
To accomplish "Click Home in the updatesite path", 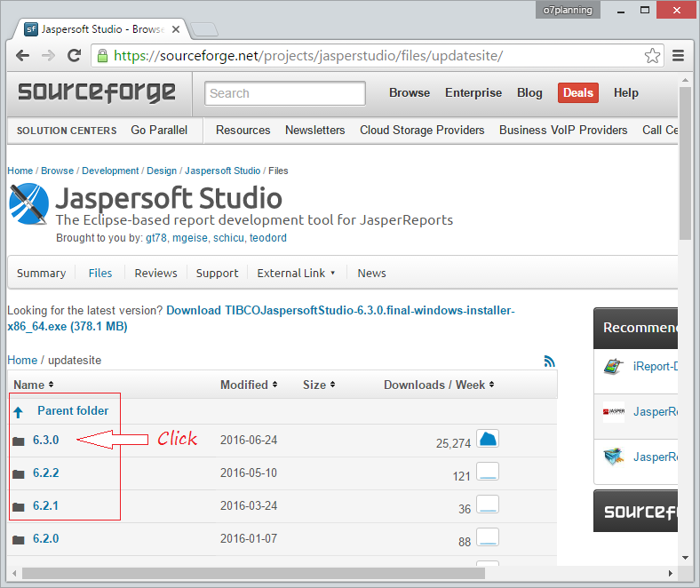I will [22, 361].
